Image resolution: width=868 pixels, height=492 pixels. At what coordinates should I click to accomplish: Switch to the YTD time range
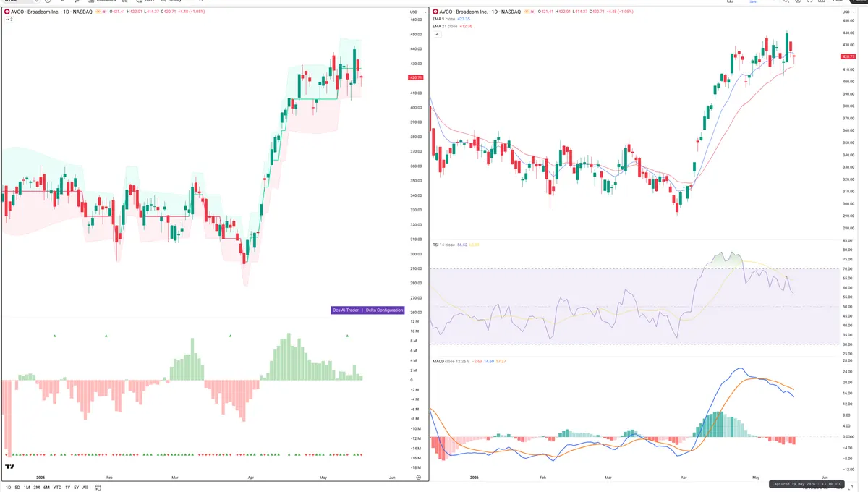[57, 488]
